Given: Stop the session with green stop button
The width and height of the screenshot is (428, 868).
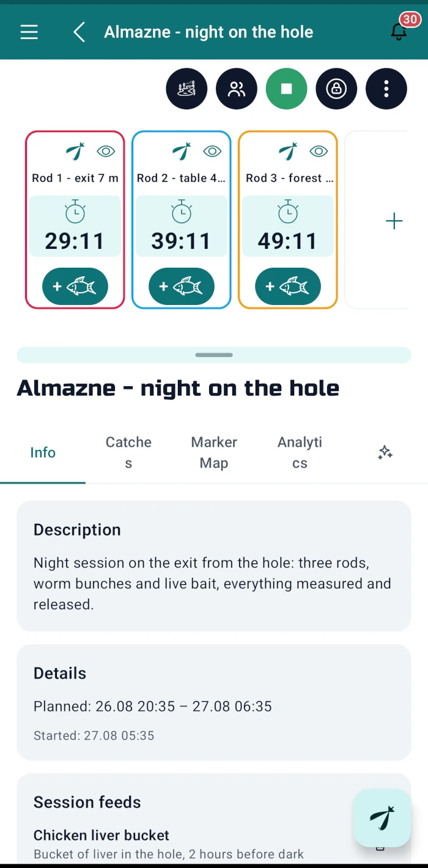Looking at the screenshot, I should click(286, 89).
